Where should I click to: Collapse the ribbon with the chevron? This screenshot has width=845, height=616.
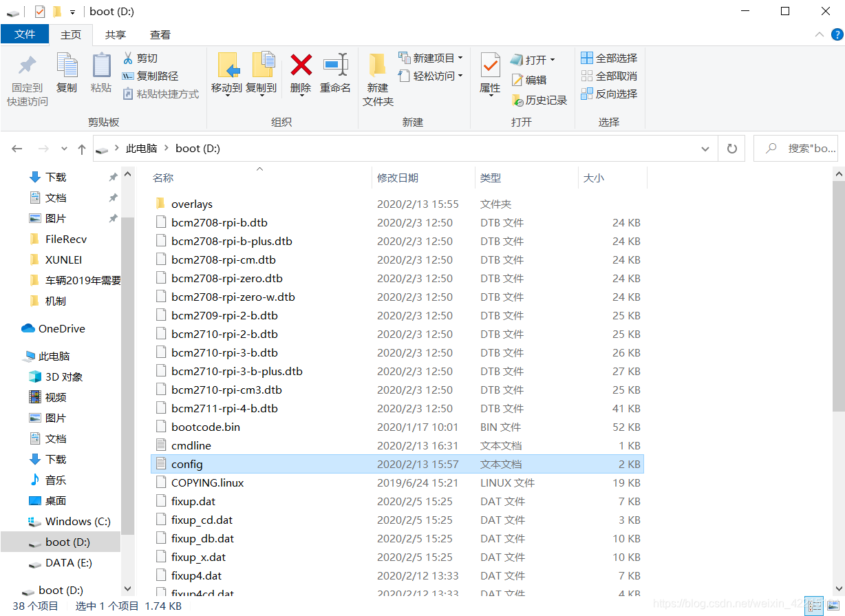(x=819, y=34)
